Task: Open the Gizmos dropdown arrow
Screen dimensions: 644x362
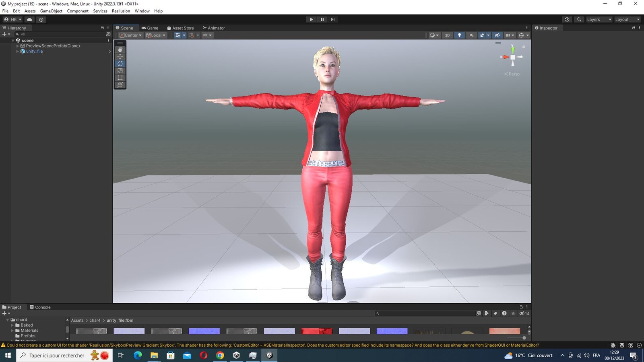Action: (528, 35)
